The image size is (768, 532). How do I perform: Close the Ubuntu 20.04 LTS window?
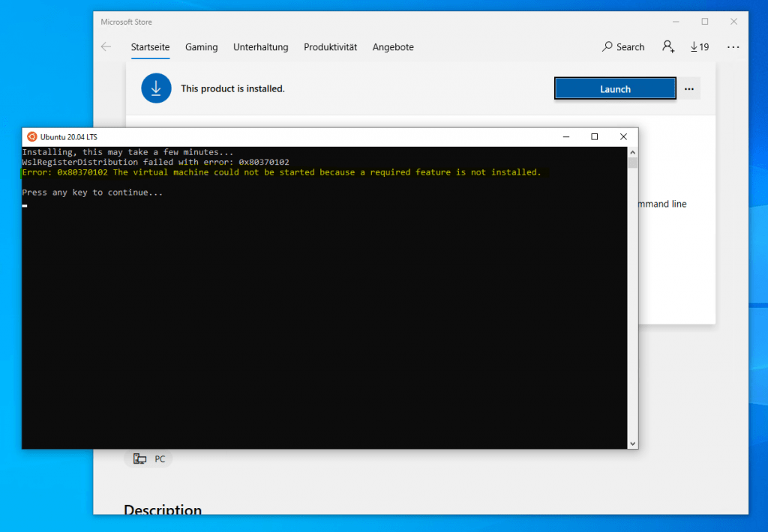click(623, 137)
